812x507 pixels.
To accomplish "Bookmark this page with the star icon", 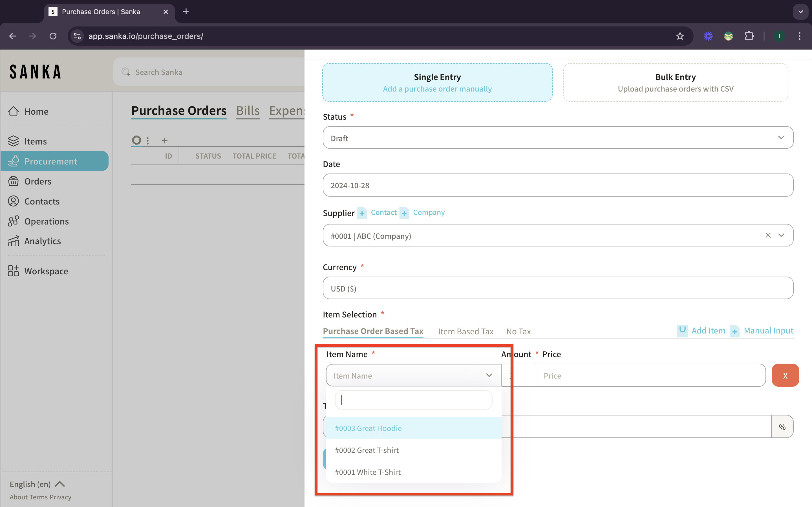I will pos(680,36).
